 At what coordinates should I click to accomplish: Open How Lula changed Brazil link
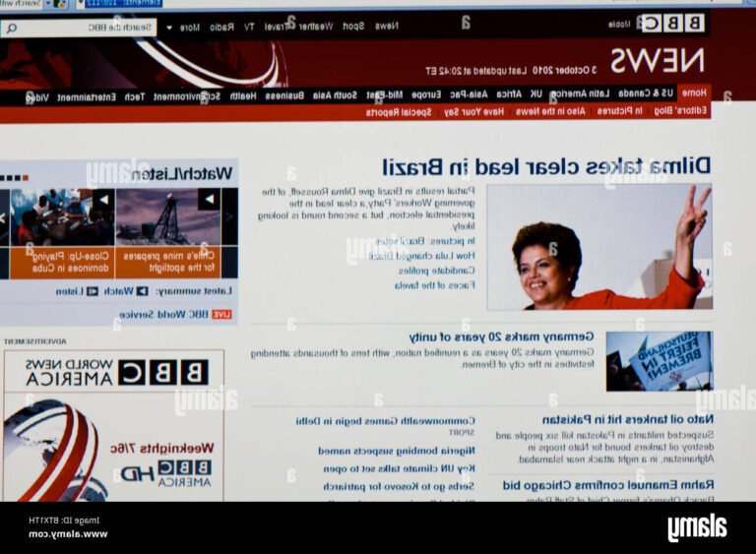(x=422, y=256)
